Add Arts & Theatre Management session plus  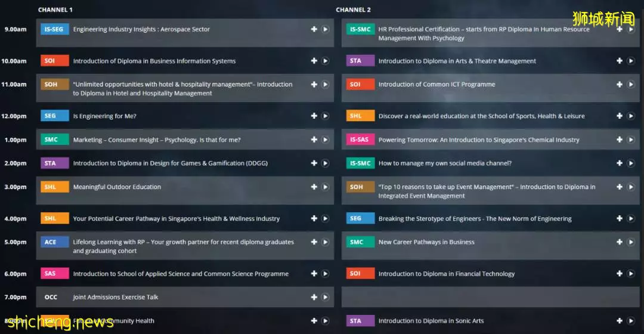click(x=620, y=61)
